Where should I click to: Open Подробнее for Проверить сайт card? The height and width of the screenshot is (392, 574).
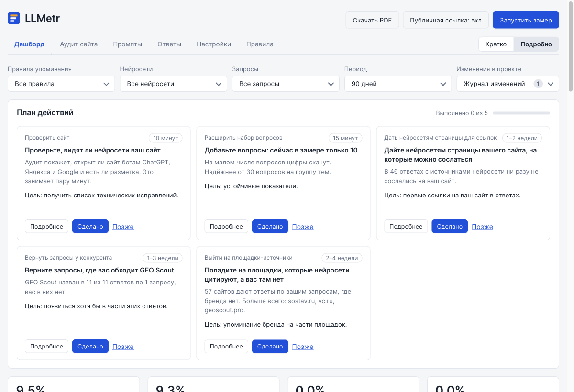tap(46, 227)
